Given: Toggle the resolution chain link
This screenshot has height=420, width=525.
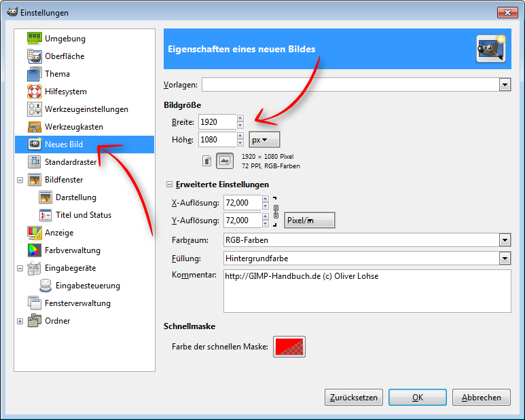Looking at the screenshot, I should tap(276, 212).
